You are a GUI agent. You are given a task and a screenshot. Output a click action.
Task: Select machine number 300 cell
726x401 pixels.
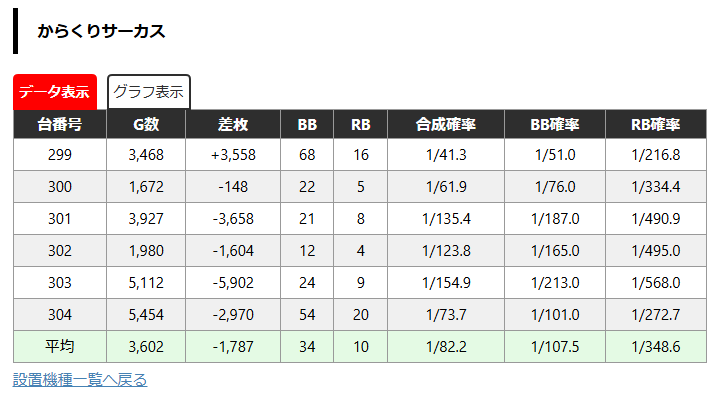point(60,187)
